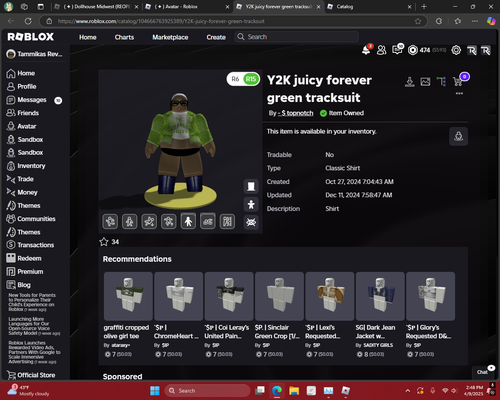Open the three-dots item options menu
Screen dimensions: 500x400
[459, 93]
